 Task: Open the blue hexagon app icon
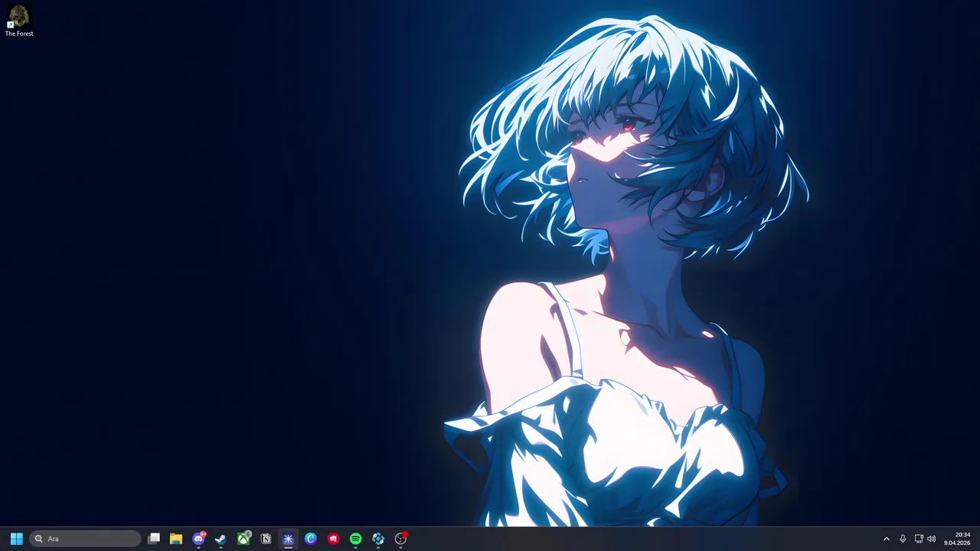pos(378,539)
